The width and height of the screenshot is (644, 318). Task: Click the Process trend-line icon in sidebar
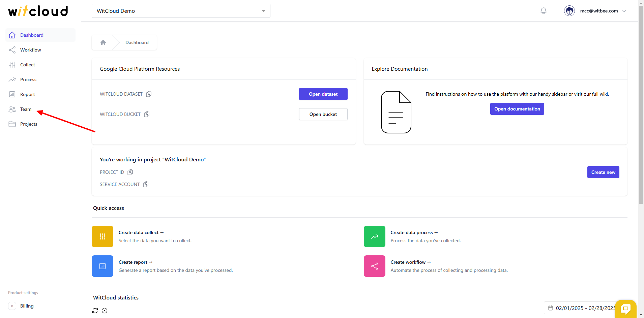coord(12,79)
